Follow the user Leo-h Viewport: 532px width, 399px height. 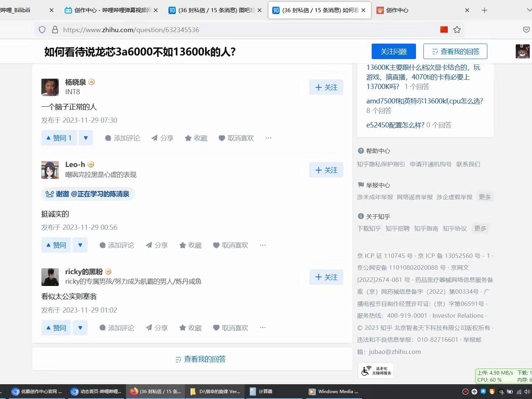(326, 170)
